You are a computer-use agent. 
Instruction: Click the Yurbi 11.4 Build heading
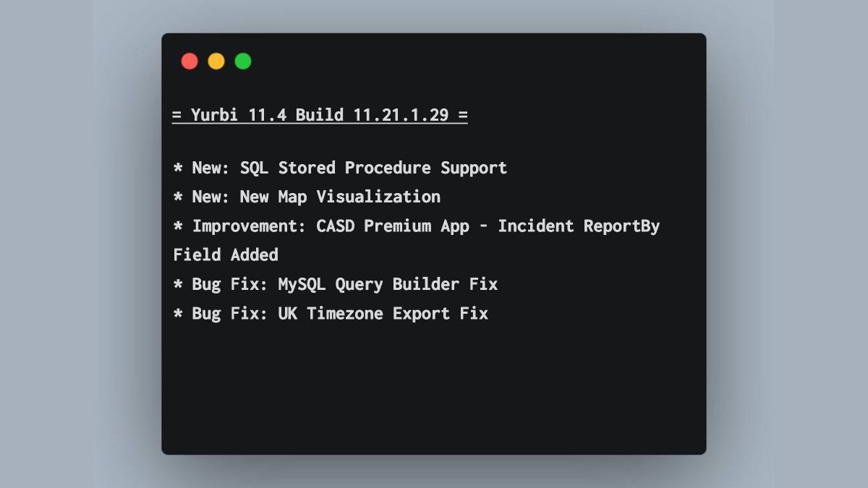320,115
